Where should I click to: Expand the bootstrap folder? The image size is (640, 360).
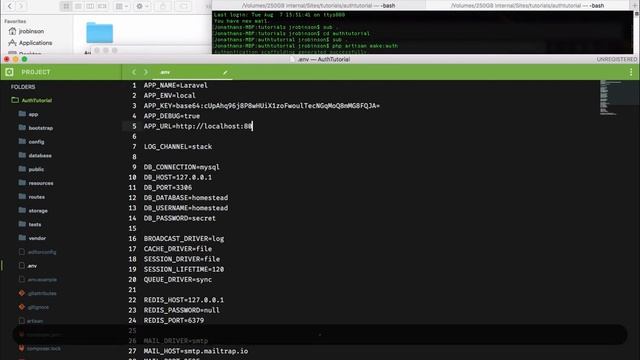[36, 128]
